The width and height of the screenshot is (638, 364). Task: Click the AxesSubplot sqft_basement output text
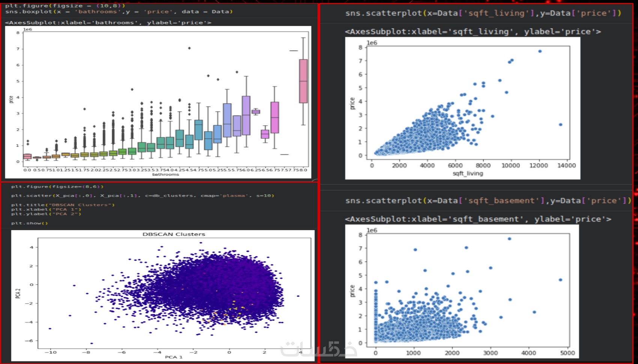pos(478,219)
